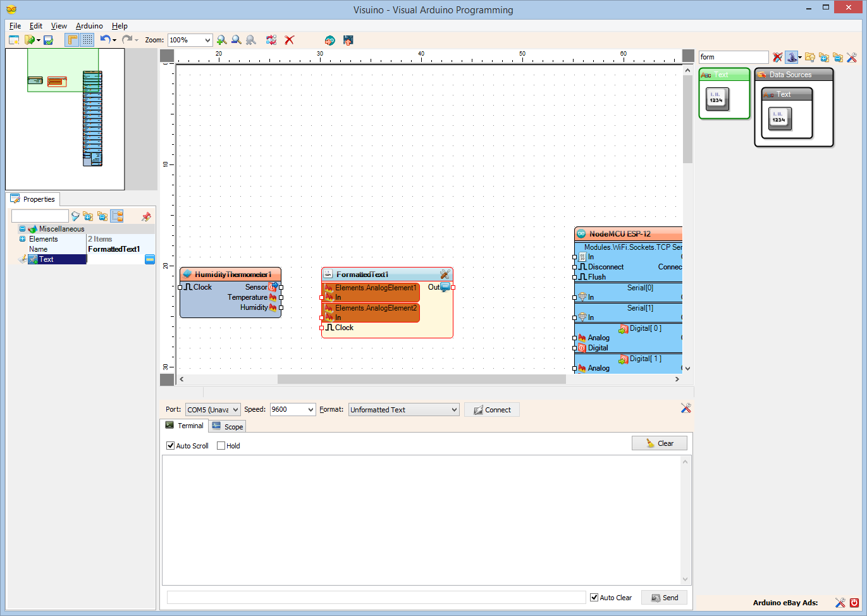Open the FormattedText1 elements editor wrench icon
The width and height of the screenshot is (867, 616).
(445, 274)
